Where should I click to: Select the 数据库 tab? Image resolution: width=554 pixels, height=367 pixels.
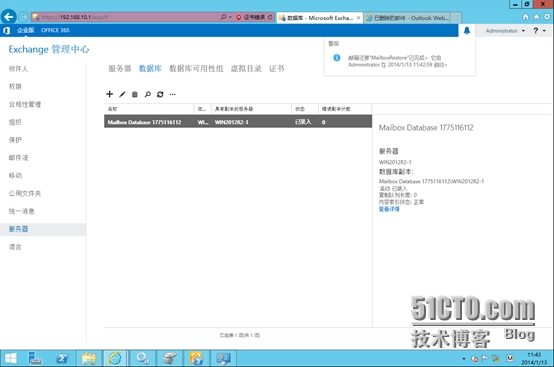click(150, 69)
